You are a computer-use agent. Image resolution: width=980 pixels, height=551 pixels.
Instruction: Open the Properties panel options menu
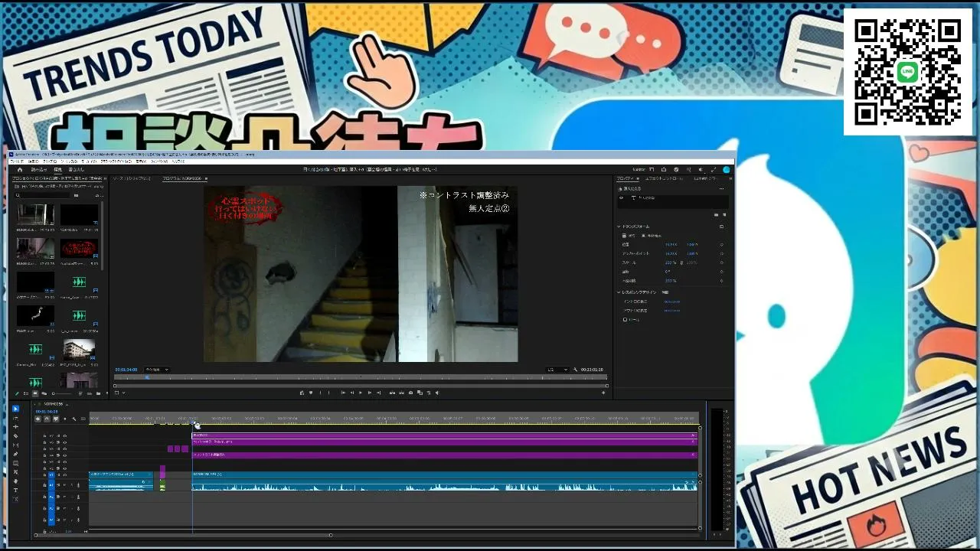tap(638, 178)
